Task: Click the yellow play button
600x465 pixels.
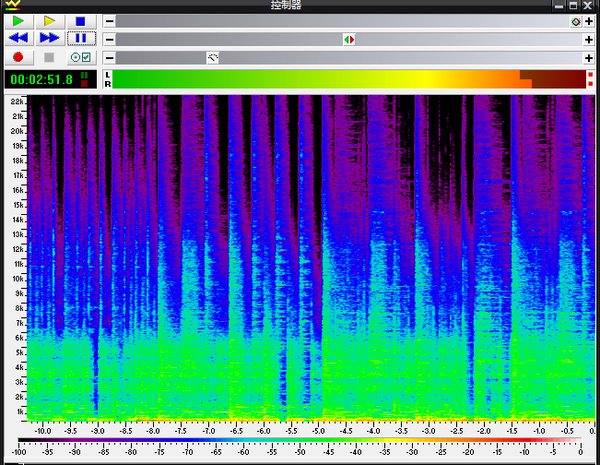Action: click(50, 21)
